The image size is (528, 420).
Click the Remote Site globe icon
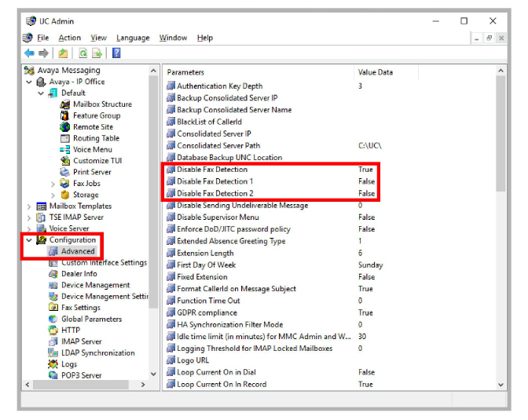pyautogui.click(x=64, y=127)
